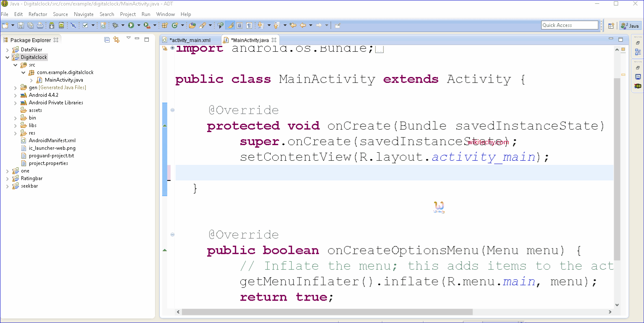Screen dimensions: 644x323
Task: Click the green Run button icon
Action: point(131,26)
